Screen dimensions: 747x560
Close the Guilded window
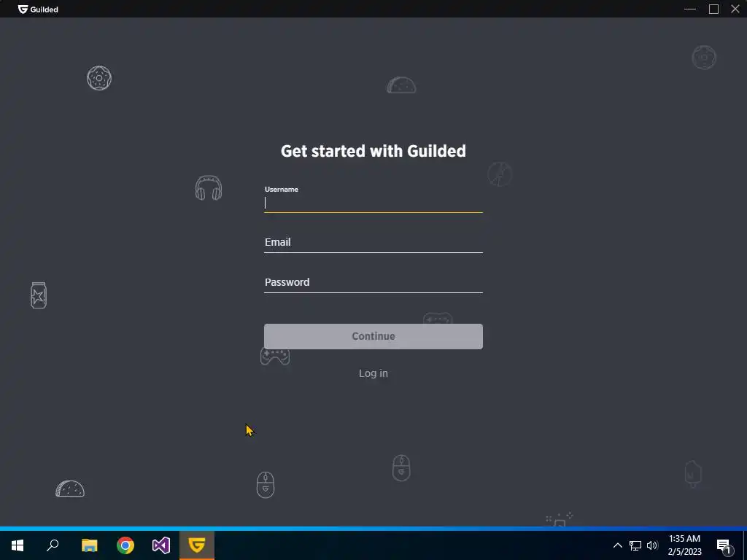tap(735, 9)
